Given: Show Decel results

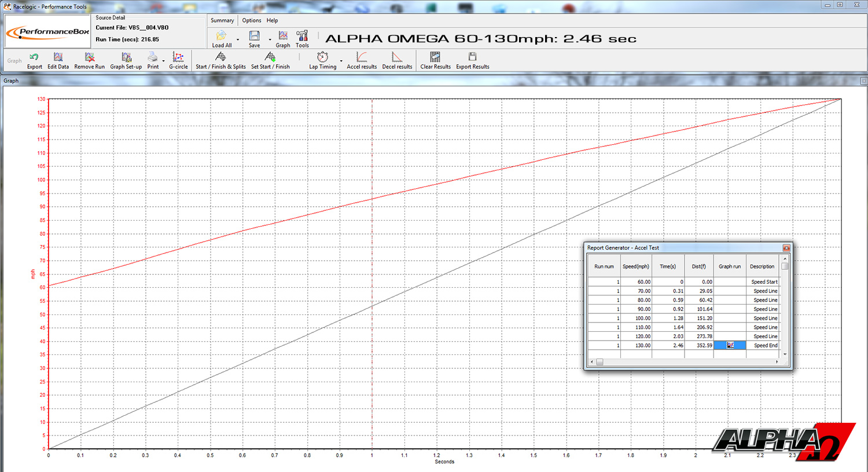Looking at the screenshot, I should click(x=397, y=61).
